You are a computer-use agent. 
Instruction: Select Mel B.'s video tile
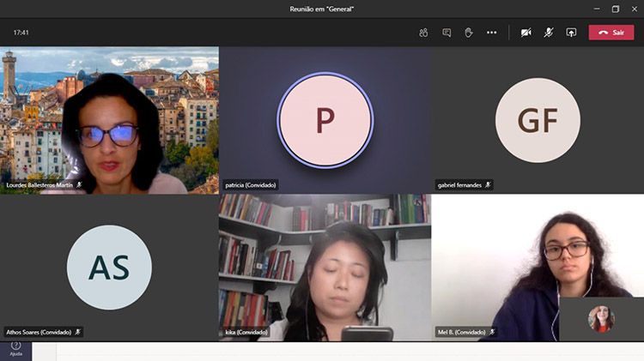coord(538,268)
